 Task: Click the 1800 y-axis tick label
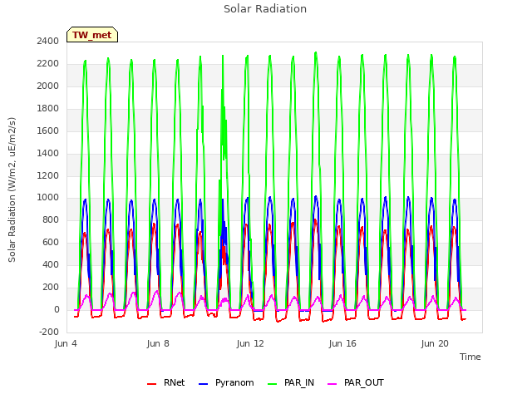click(48, 109)
